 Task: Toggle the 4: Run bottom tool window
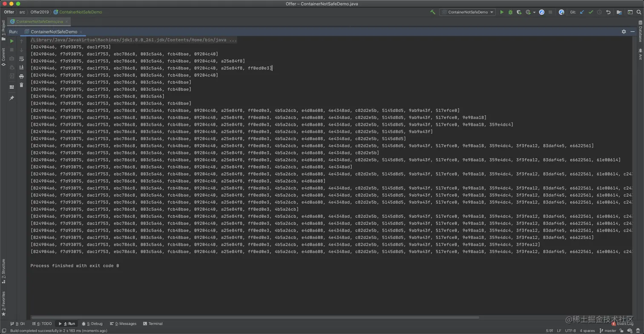click(67, 324)
